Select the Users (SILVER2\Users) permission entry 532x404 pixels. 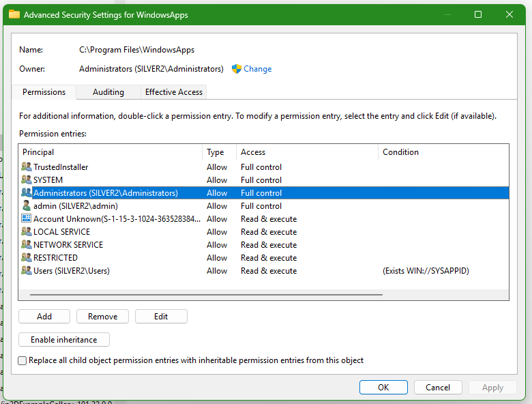(x=72, y=271)
